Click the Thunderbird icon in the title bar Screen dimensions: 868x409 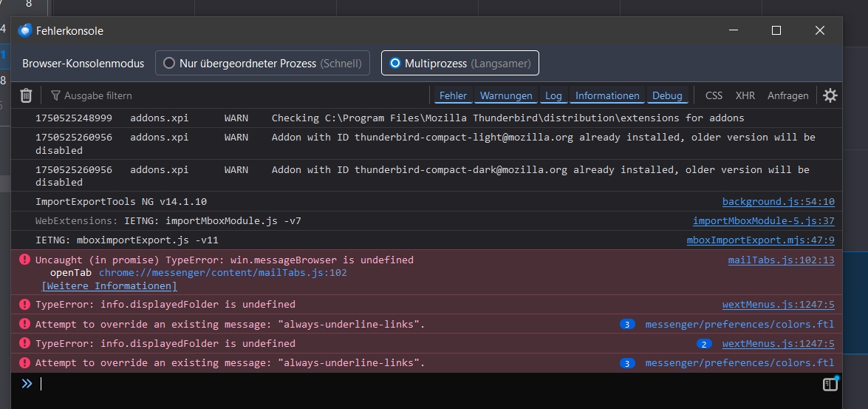[25, 31]
